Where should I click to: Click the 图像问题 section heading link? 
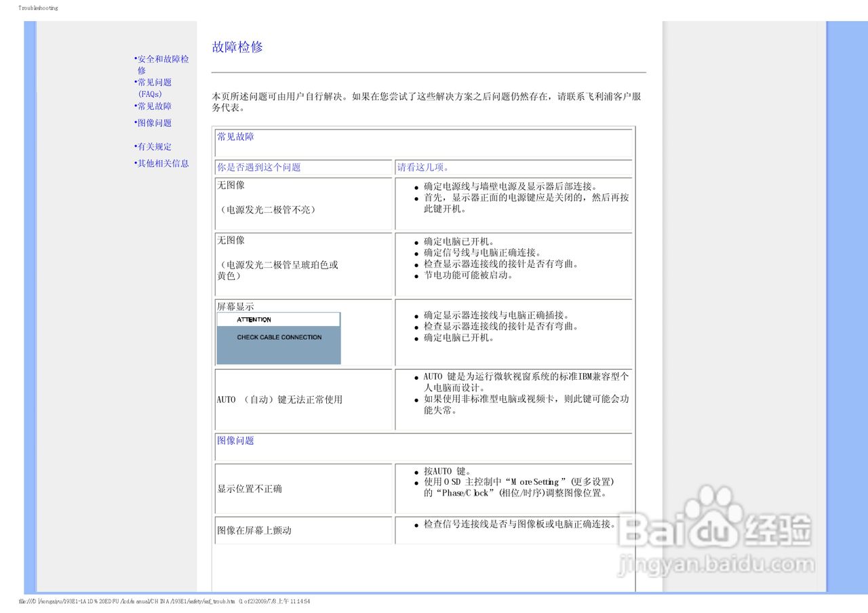(235, 441)
